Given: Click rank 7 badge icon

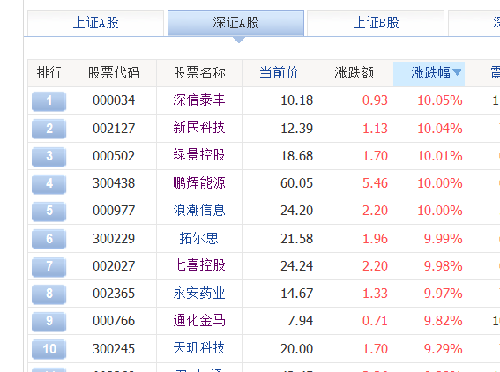Looking at the screenshot, I should click(49, 267).
